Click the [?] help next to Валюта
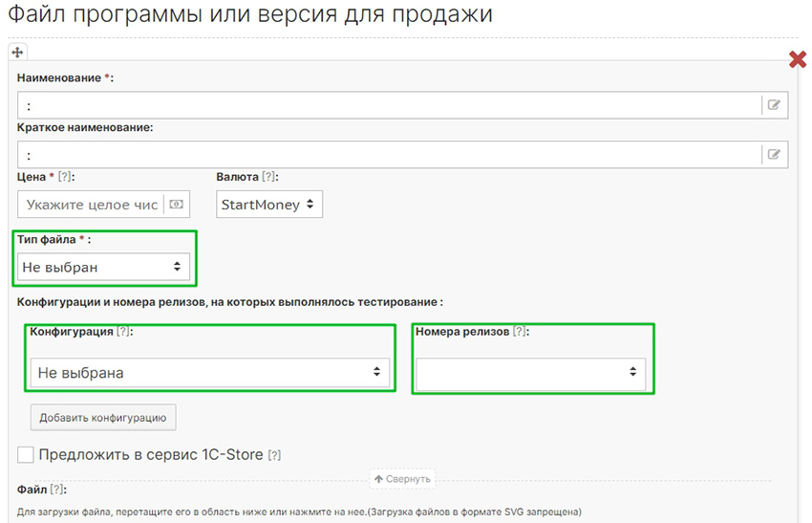This screenshot has width=812, height=523. click(268, 177)
